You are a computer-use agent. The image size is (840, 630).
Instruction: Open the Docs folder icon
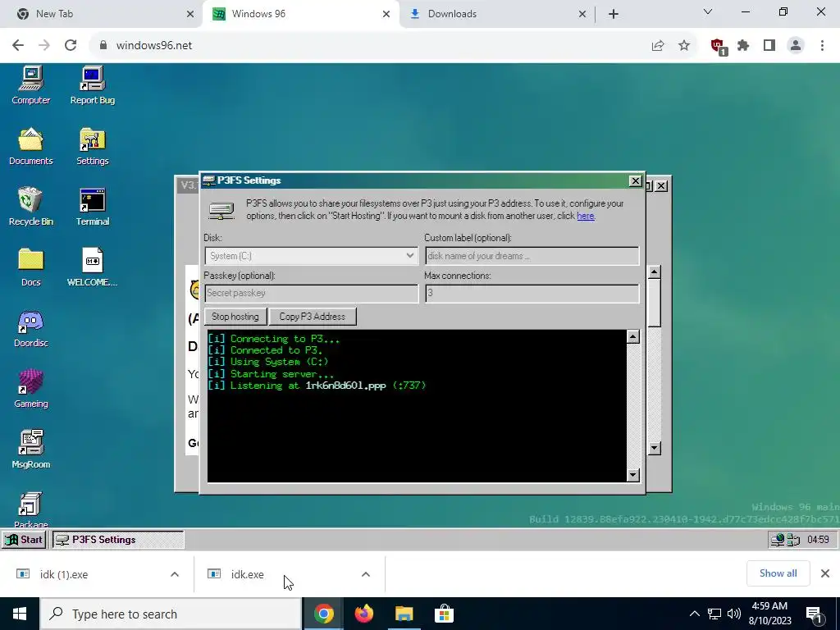tap(30, 267)
